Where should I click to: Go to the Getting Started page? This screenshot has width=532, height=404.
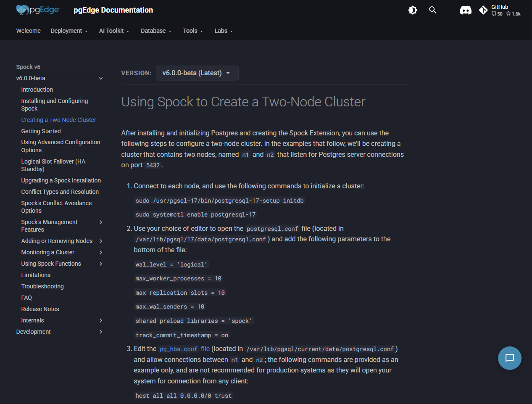41,131
